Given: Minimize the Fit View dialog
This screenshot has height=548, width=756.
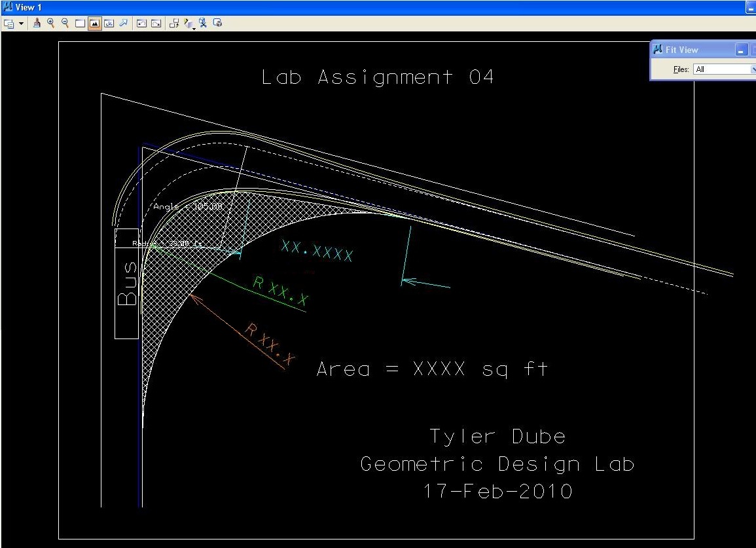Looking at the screenshot, I should pos(741,50).
